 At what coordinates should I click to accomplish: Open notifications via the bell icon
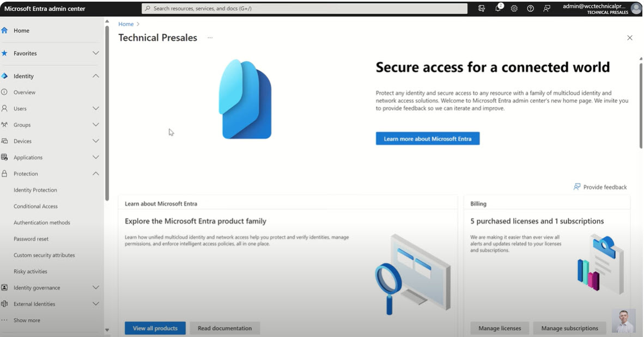click(497, 8)
